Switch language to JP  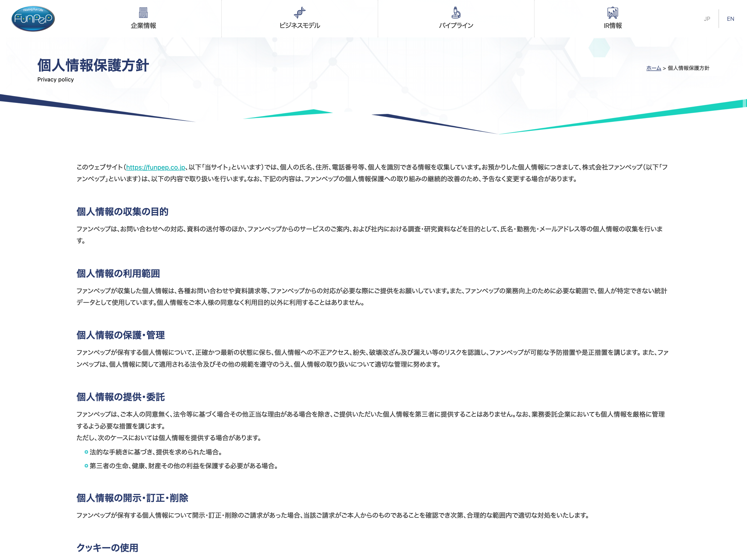click(707, 19)
